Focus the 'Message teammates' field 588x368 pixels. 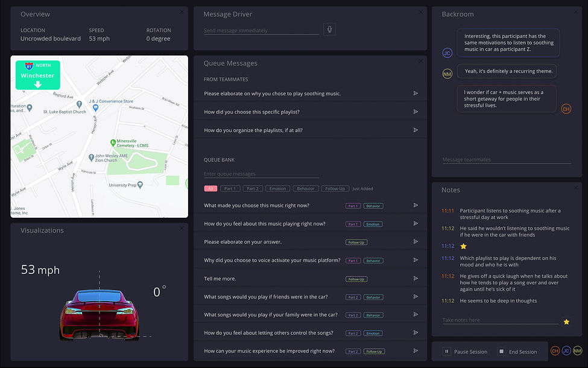click(507, 160)
